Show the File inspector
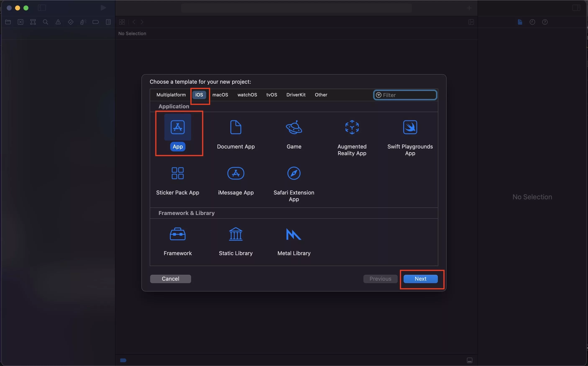 click(520, 22)
